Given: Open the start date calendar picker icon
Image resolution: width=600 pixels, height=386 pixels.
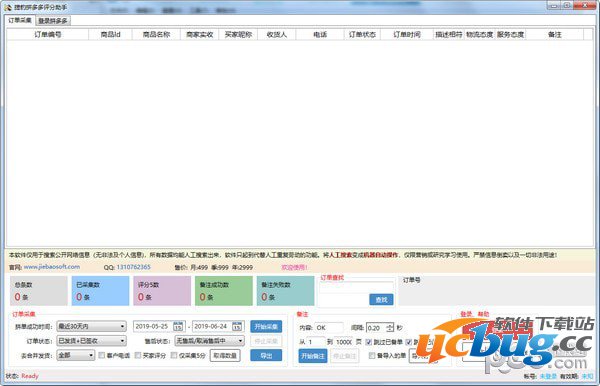Looking at the screenshot, I should [x=178, y=326].
